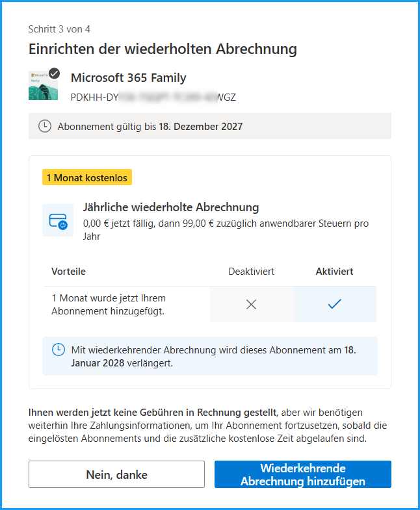The width and height of the screenshot is (420, 510).
Task: Select the X under Deaktiviert column
Action: pyautogui.click(x=252, y=304)
